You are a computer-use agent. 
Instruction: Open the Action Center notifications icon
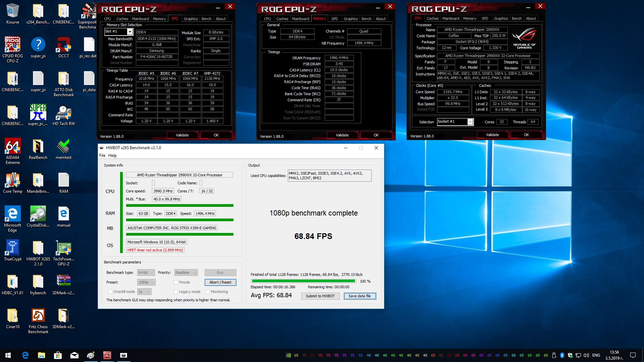pos(633,355)
